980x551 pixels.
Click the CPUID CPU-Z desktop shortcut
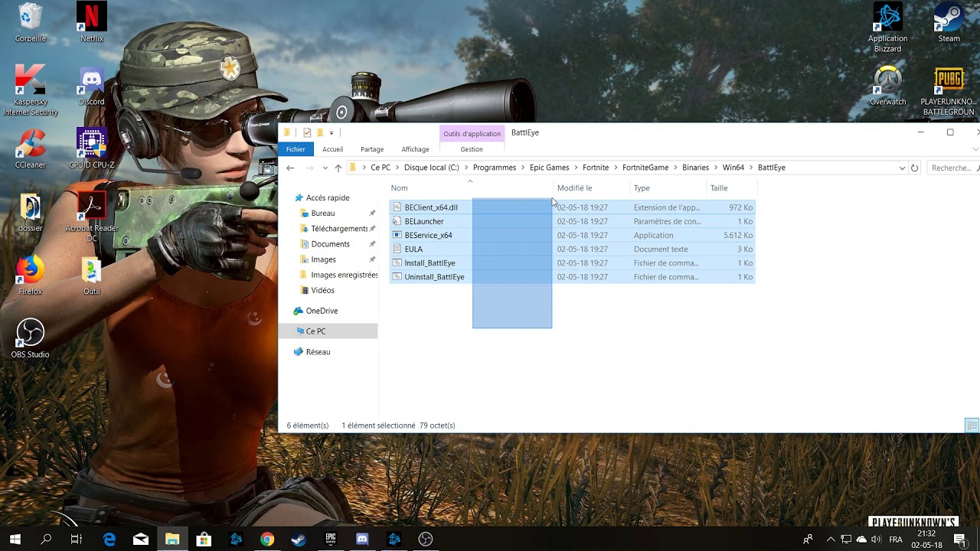tap(92, 149)
